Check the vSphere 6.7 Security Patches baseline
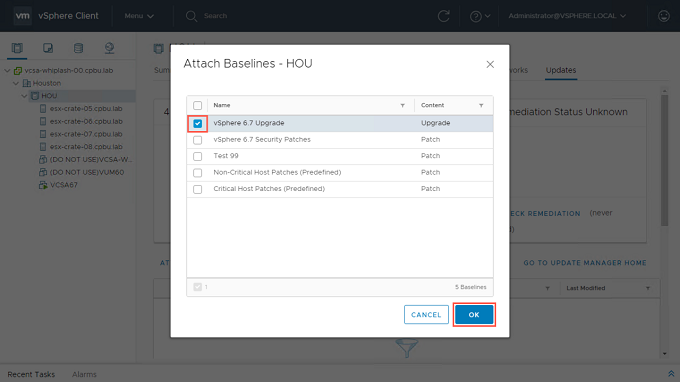This screenshot has width=680, height=382. point(197,140)
